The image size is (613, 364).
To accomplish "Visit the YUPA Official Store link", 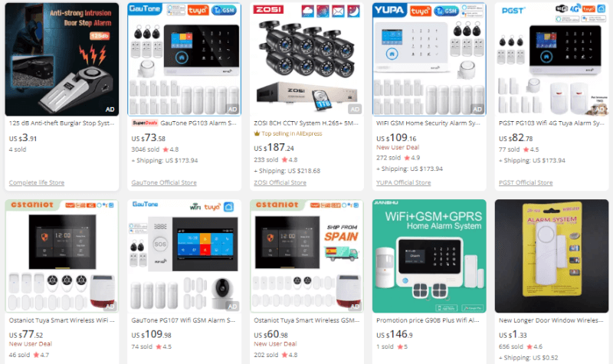I will point(404,182).
